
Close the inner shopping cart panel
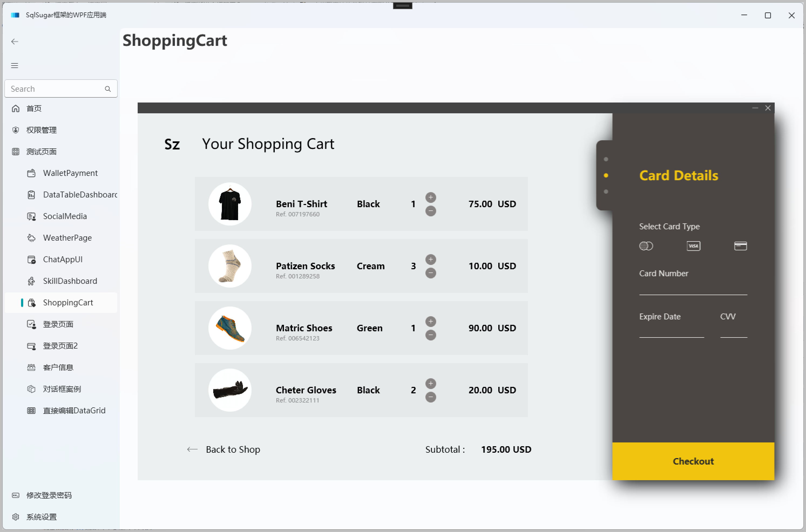pos(768,108)
